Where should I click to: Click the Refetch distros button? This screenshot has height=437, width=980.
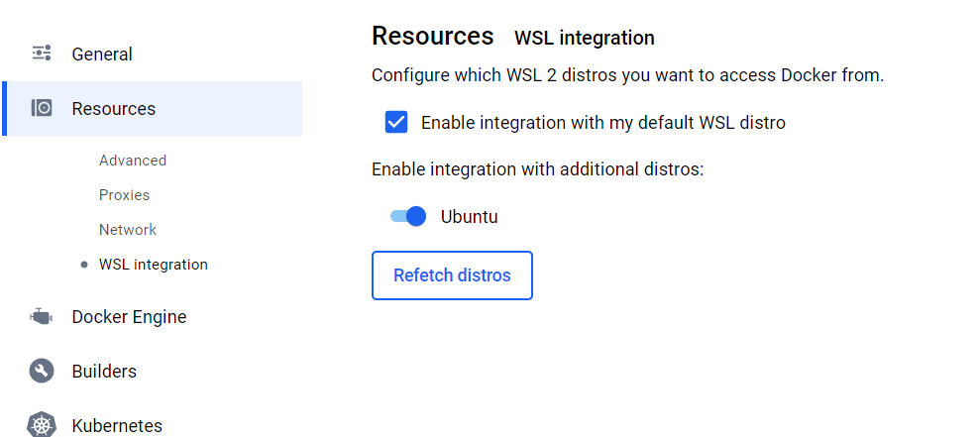(452, 275)
